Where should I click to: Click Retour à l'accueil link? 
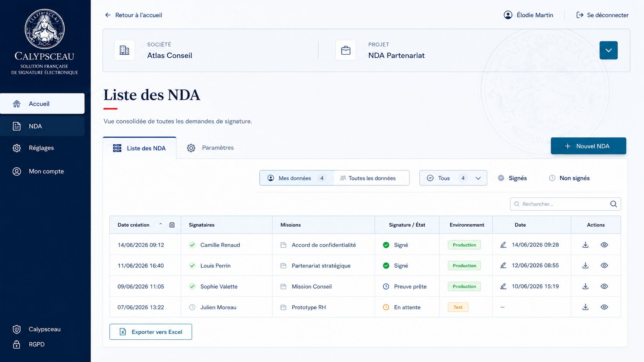133,15
